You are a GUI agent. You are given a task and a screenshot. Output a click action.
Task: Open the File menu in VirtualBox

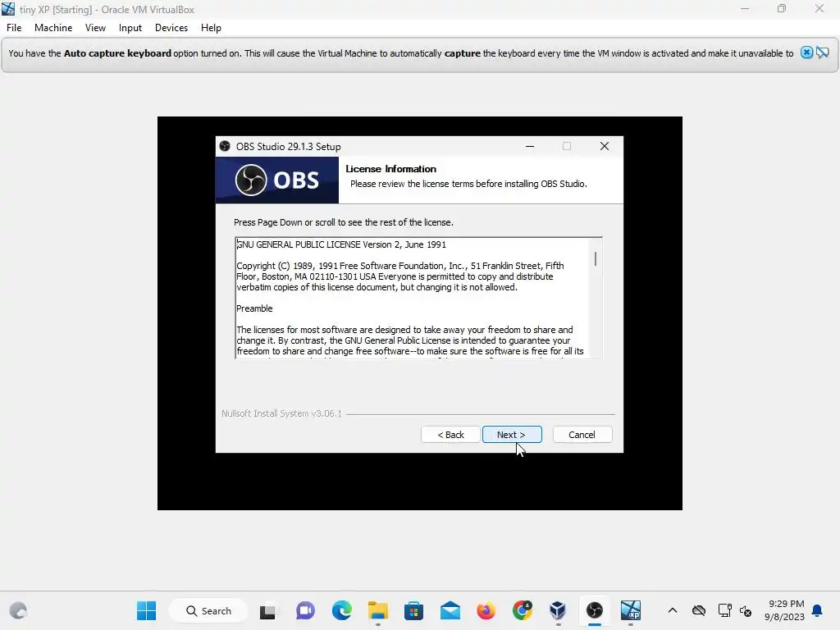pos(14,28)
